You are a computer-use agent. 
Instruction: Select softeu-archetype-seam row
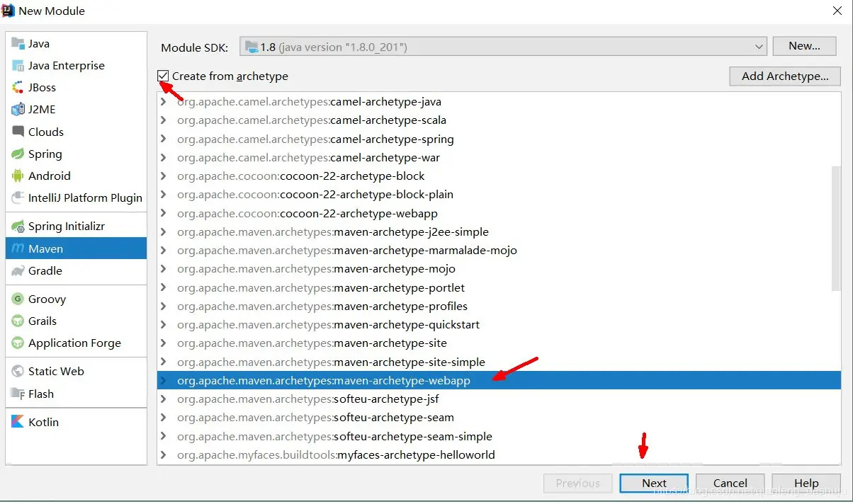coord(499,418)
